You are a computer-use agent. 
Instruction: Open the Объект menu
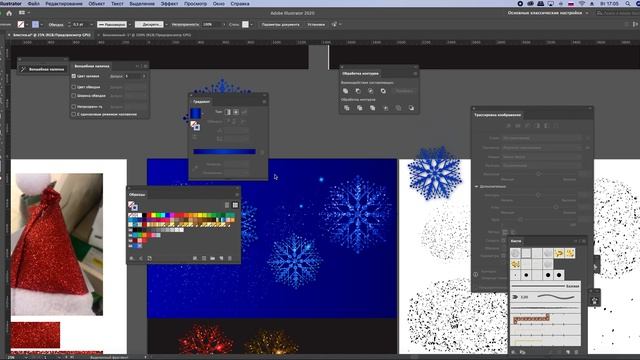[x=97, y=4]
